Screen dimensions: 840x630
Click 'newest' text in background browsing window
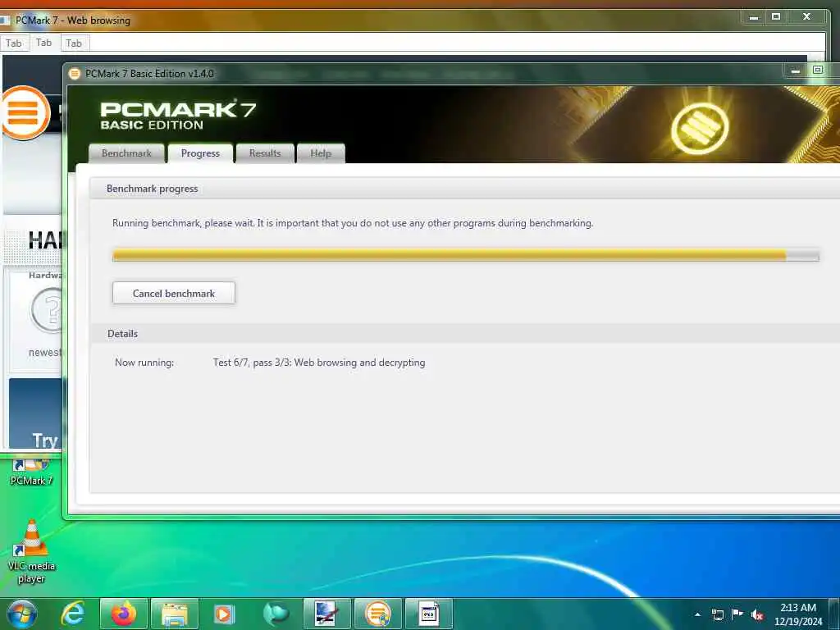click(x=45, y=353)
